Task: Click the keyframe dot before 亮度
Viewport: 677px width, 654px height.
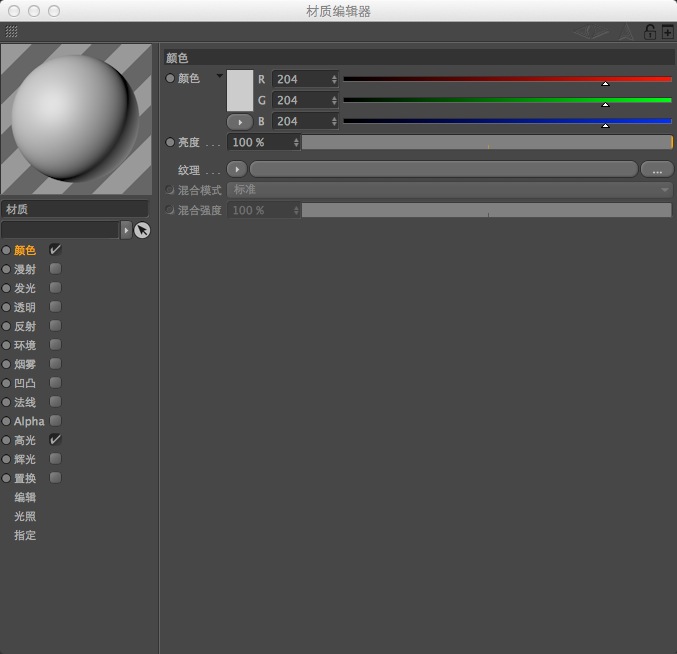Action: pos(170,143)
